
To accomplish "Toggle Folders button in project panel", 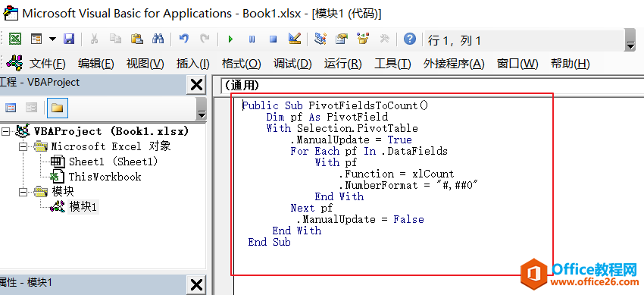I will [57, 108].
